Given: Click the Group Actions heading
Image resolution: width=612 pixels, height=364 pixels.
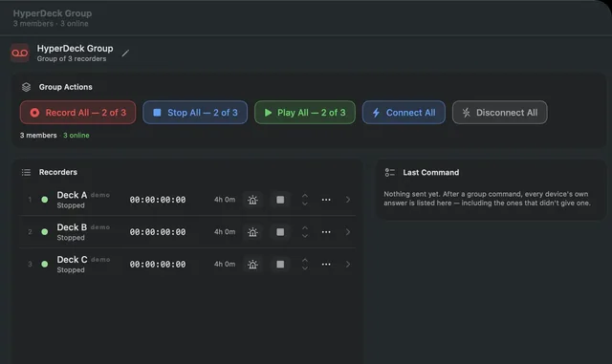Looking at the screenshot, I should click(x=66, y=87).
